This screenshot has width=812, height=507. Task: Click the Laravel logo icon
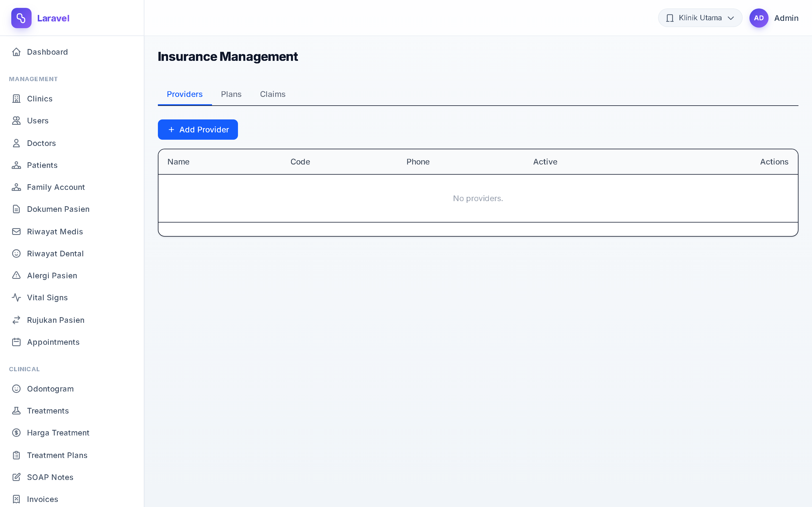tap(21, 18)
